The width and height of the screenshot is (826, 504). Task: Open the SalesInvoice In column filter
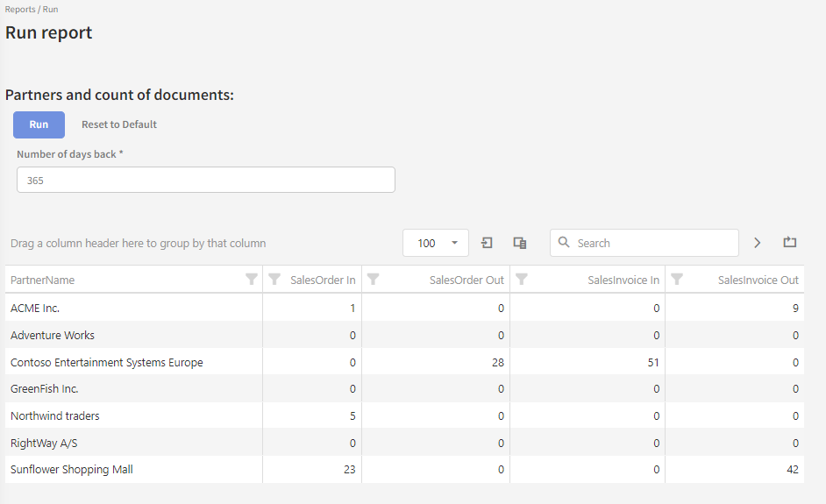point(522,280)
